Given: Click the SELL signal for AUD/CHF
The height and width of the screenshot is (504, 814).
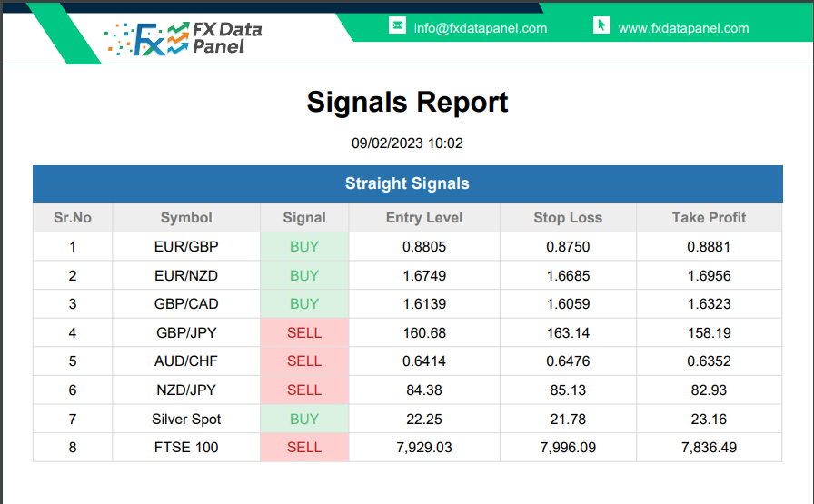Looking at the screenshot, I should pyautogui.click(x=304, y=361).
